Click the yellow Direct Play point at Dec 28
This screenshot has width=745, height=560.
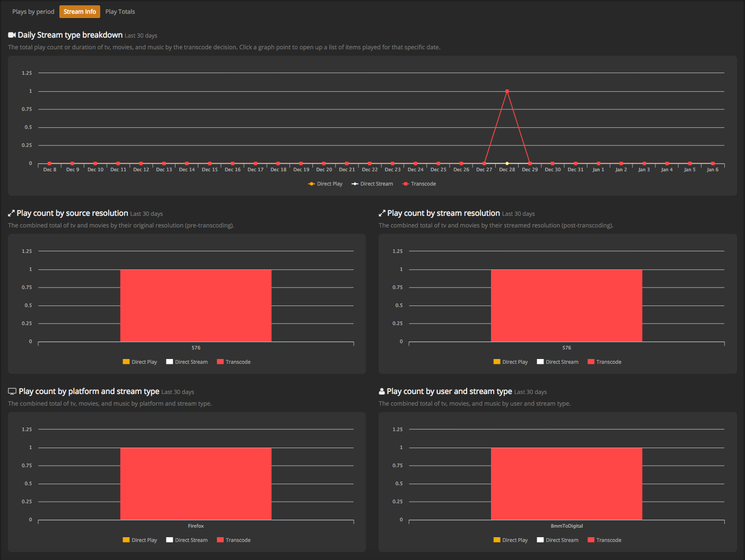(x=507, y=163)
